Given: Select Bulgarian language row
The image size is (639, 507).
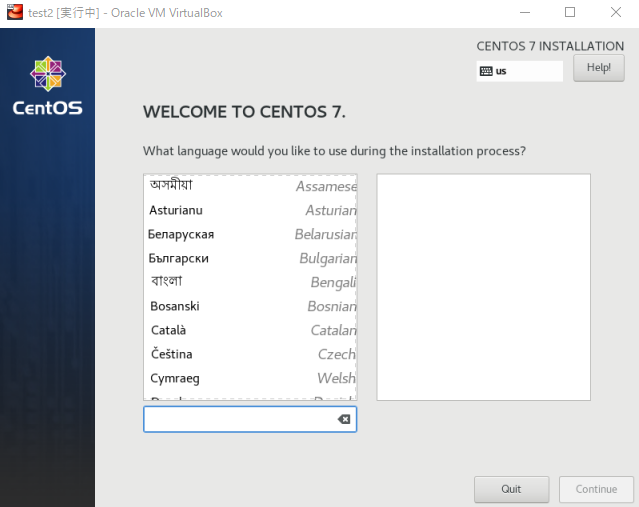Looking at the screenshot, I should pyautogui.click(x=250, y=258).
